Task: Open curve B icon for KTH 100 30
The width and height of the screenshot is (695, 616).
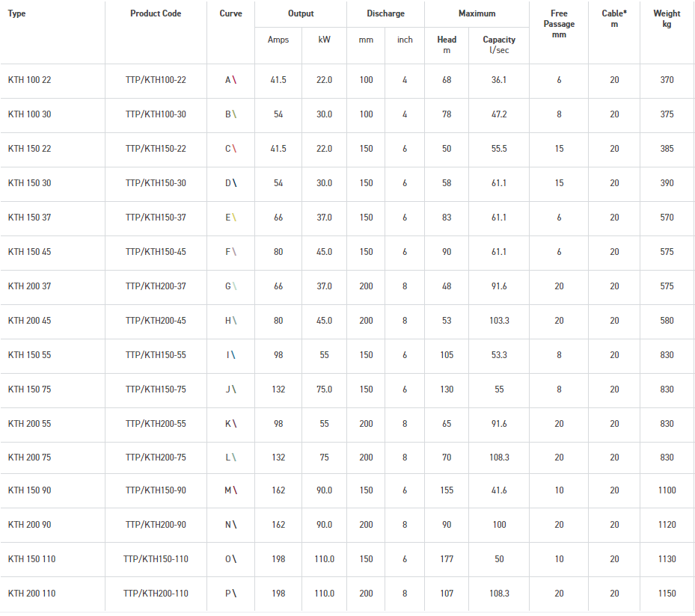Action: pyautogui.click(x=234, y=114)
